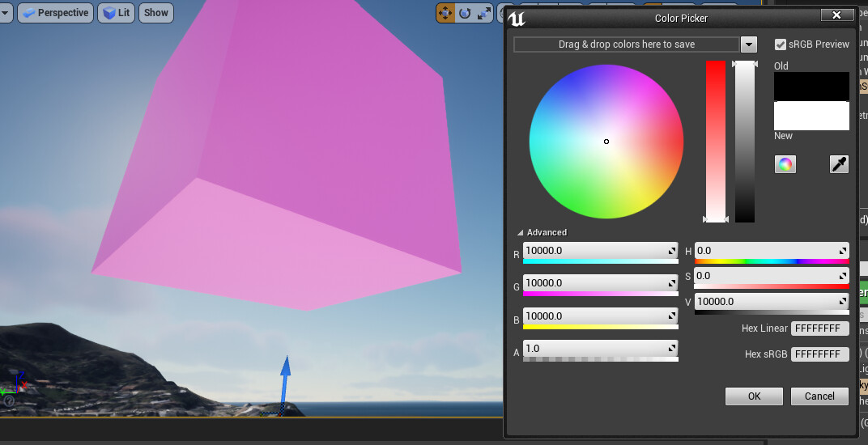This screenshot has width=868, height=445.
Task: Activate the eyedropper color sampling tool
Action: coord(839,164)
